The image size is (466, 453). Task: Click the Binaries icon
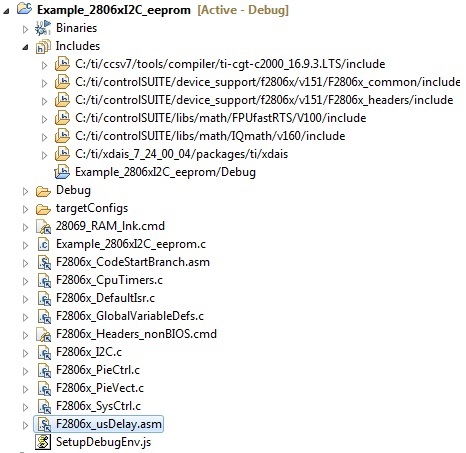[43, 28]
